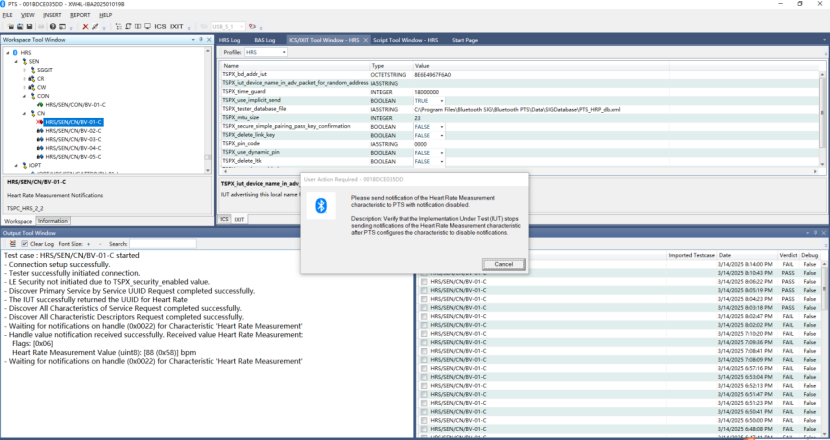Click the Search input in Output Tool Window
830x440 pixels.
tap(163, 244)
